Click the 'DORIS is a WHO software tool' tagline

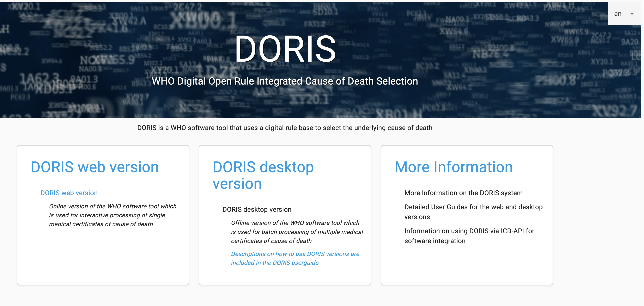(285, 128)
